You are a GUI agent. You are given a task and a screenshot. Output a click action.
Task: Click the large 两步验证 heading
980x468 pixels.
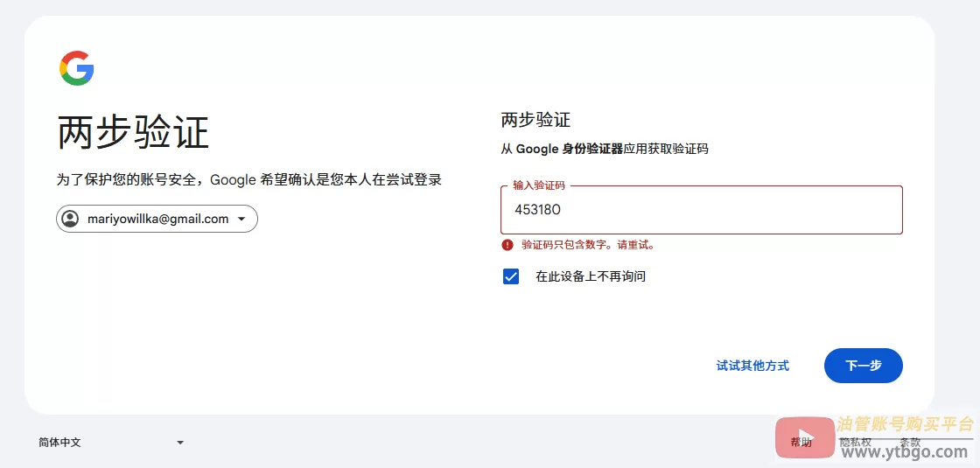pyautogui.click(x=132, y=132)
